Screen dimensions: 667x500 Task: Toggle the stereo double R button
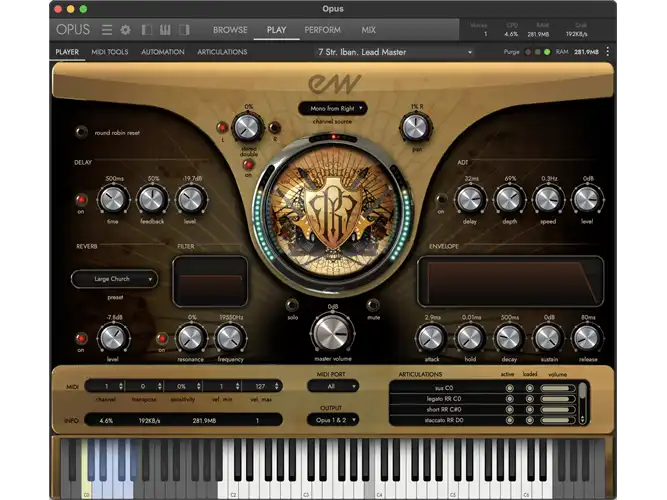tap(275, 127)
